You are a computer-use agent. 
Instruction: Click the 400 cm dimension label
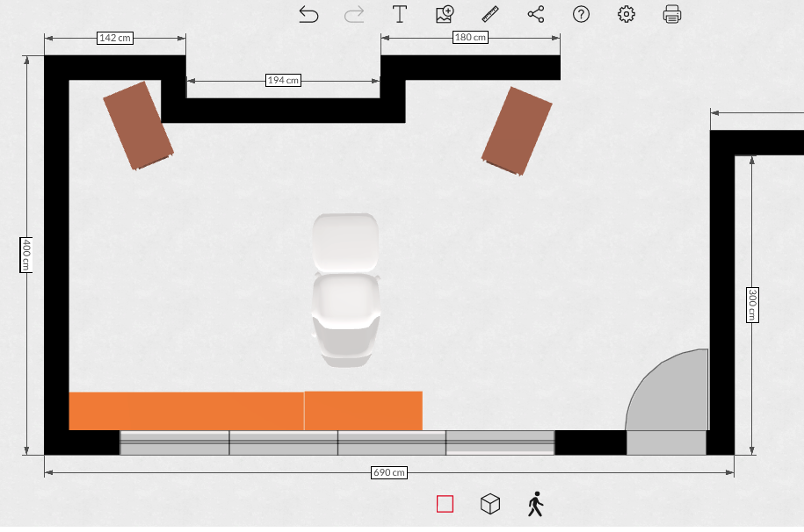26,255
